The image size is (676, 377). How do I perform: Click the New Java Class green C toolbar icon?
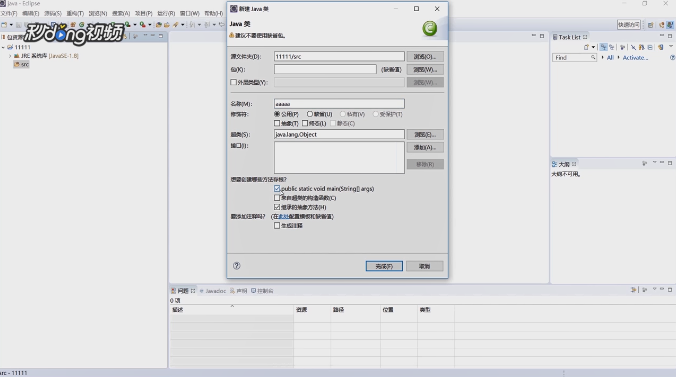(x=81, y=25)
